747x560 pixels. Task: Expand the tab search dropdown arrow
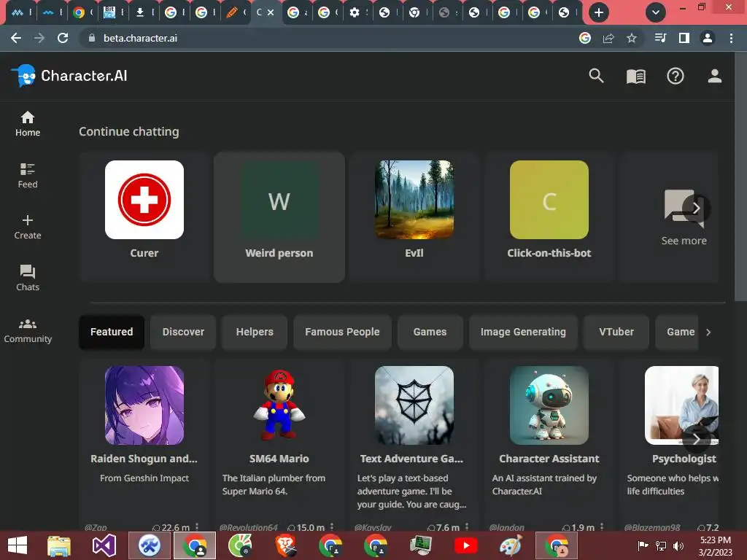pos(656,12)
